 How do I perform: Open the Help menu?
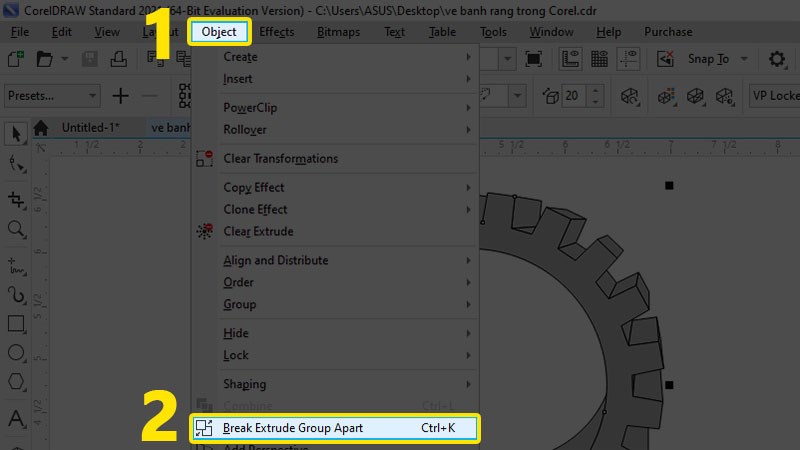click(609, 32)
